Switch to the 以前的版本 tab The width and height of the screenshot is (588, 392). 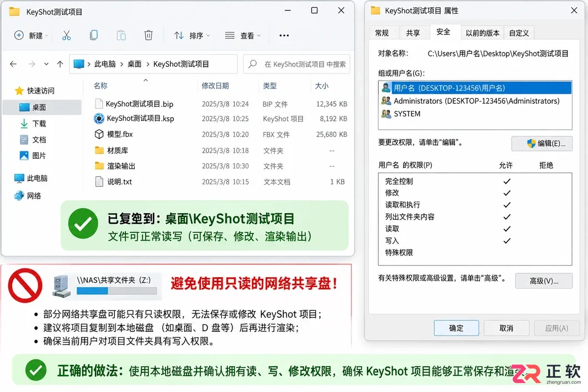point(483,33)
